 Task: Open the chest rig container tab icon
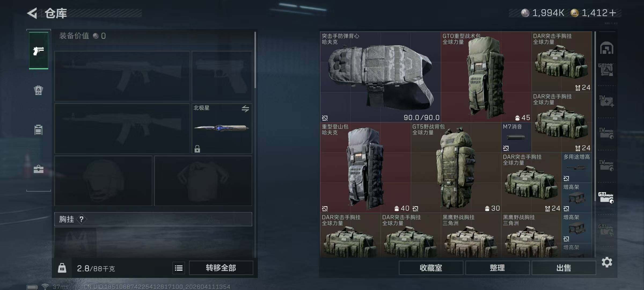click(39, 130)
